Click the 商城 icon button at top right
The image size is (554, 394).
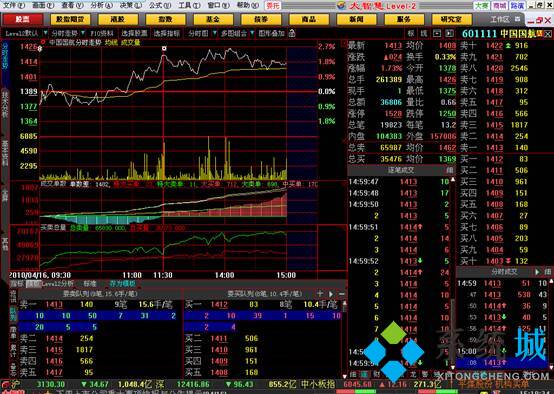(500, 5)
